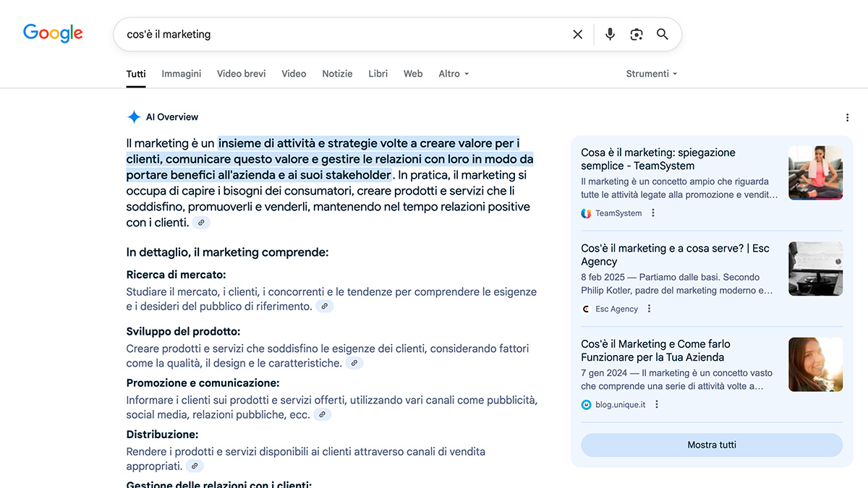Click the Mostra tutti button
The image size is (868, 488).
pyautogui.click(x=712, y=445)
